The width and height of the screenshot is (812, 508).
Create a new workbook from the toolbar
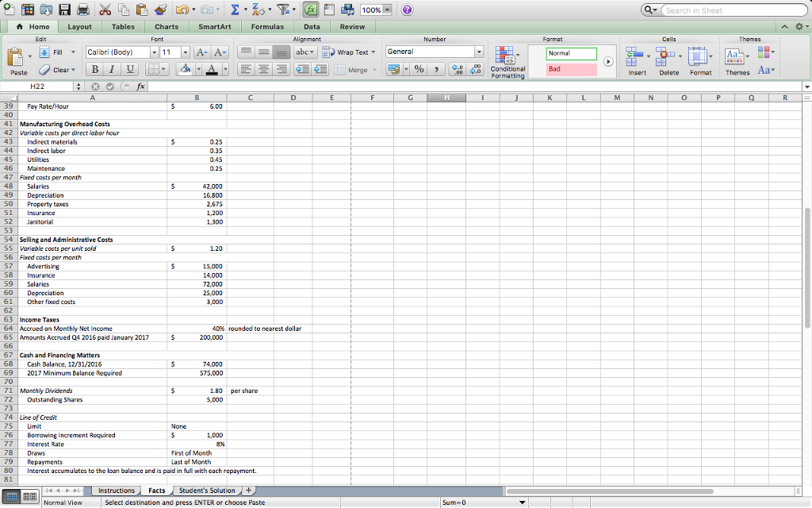click(9, 10)
